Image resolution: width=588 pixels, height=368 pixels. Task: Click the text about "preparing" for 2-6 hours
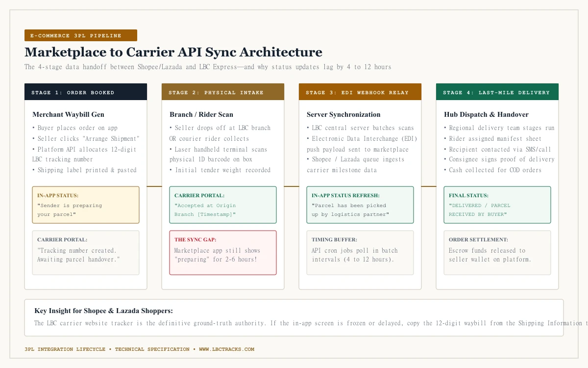pyautogui.click(x=218, y=255)
